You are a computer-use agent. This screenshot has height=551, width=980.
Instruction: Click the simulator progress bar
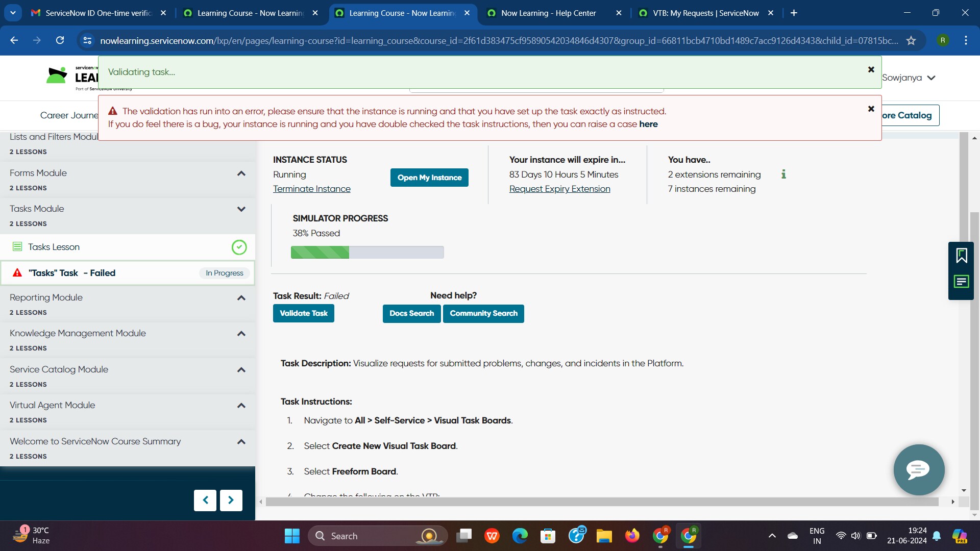point(367,252)
